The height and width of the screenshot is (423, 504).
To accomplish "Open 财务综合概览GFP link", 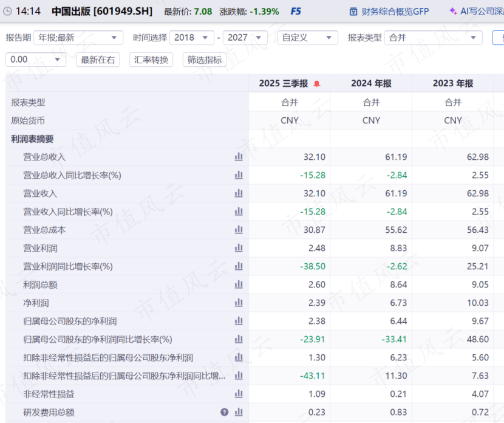I will 389,12.
